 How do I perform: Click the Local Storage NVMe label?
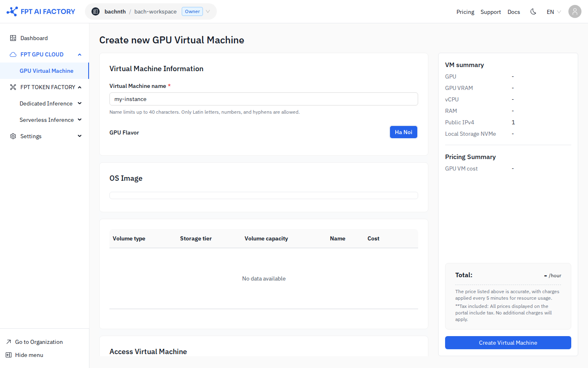(470, 134)
